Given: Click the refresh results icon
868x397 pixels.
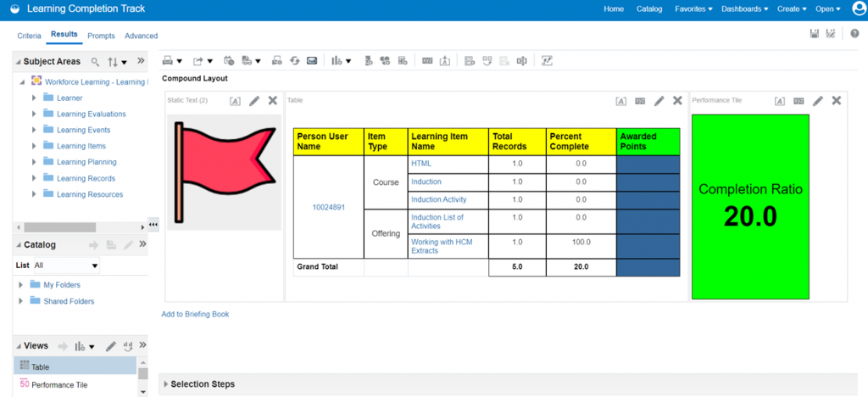Looking at the screenshot, I should tap(294, 61).
